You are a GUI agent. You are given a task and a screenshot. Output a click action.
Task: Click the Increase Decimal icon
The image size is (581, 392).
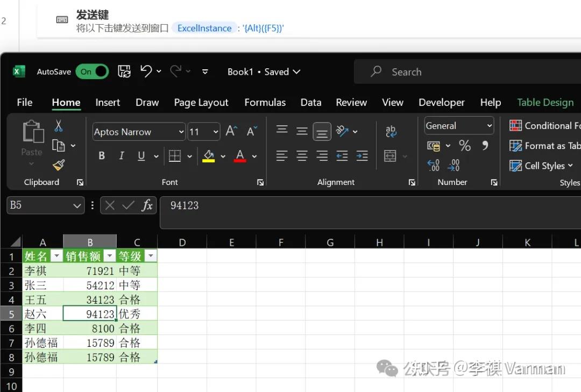click(x=433, y=165)
